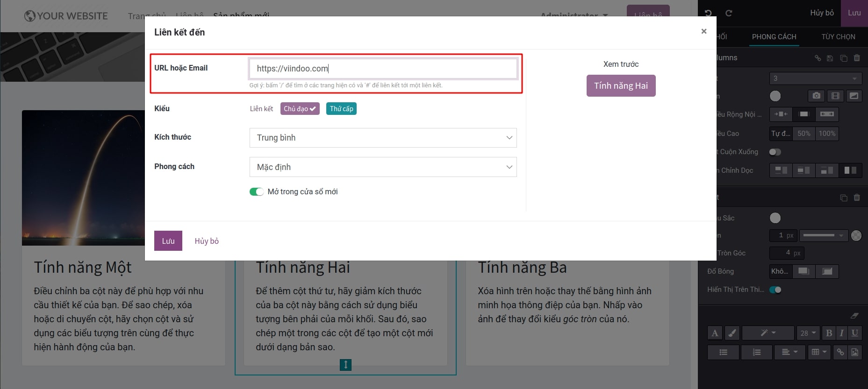
Task: Select regular content width option
Action: 804,114
